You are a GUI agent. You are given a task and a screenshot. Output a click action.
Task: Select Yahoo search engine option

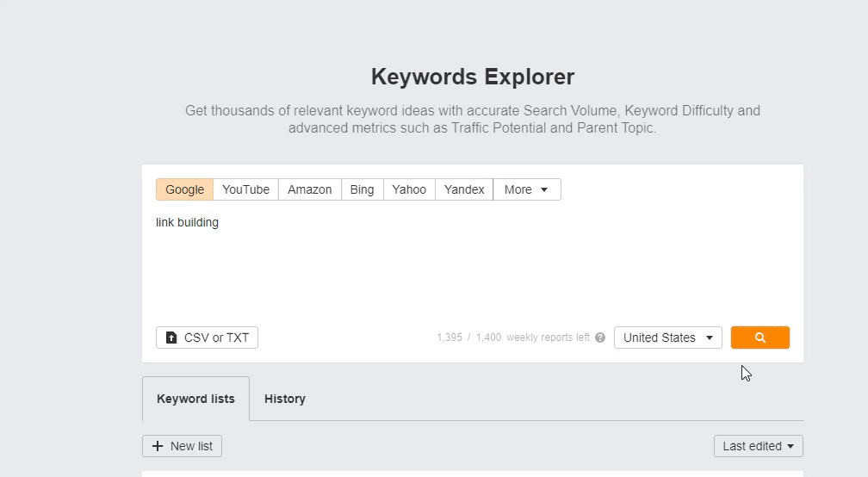pos(409,189)
